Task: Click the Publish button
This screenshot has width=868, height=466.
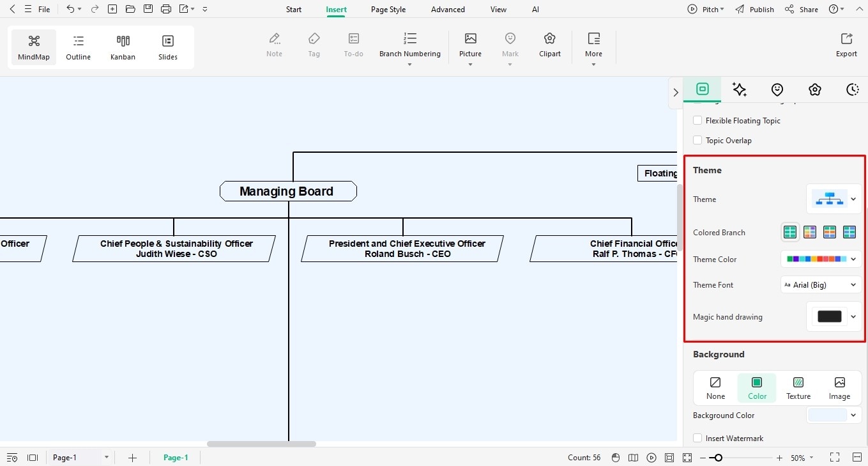Action: click(x=754, y=10)
